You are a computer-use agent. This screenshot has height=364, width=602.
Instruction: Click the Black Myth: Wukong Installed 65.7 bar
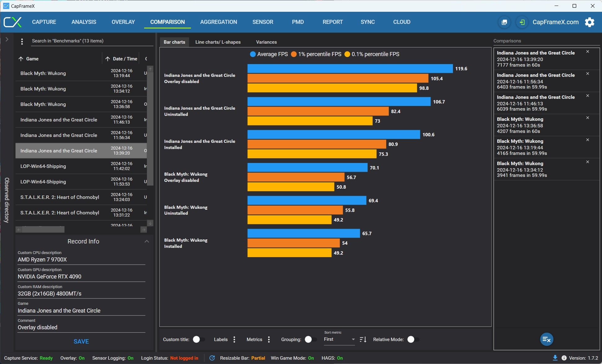click(x=303, y=234)
